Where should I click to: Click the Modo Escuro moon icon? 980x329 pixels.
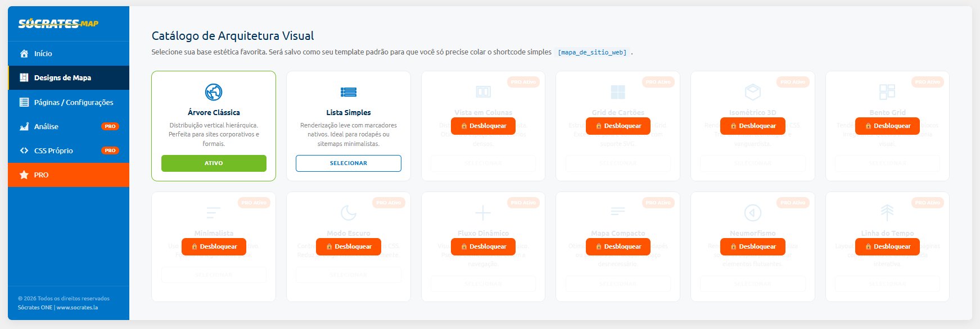pyautogui.click(x=348, y=212)
